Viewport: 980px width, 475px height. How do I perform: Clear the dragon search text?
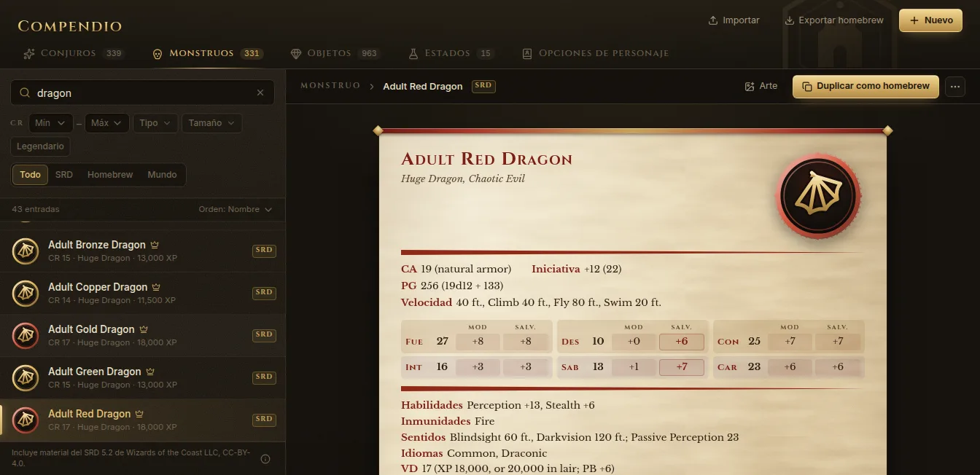[260, 93]
